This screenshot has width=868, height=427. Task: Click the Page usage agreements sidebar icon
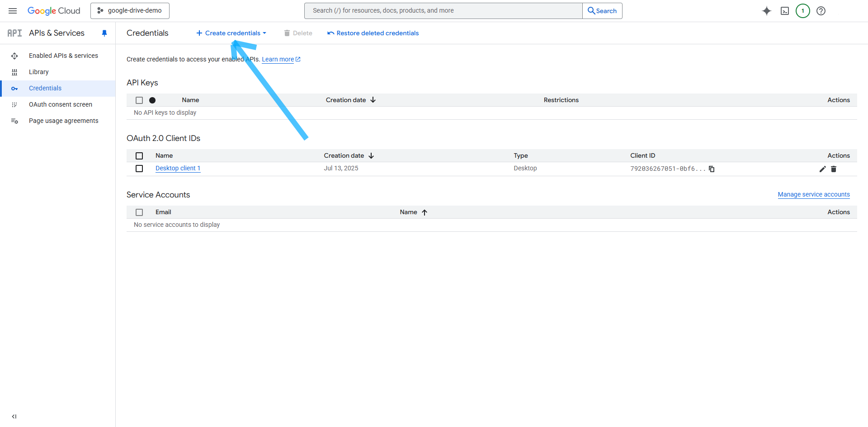(x=14, y=121)
